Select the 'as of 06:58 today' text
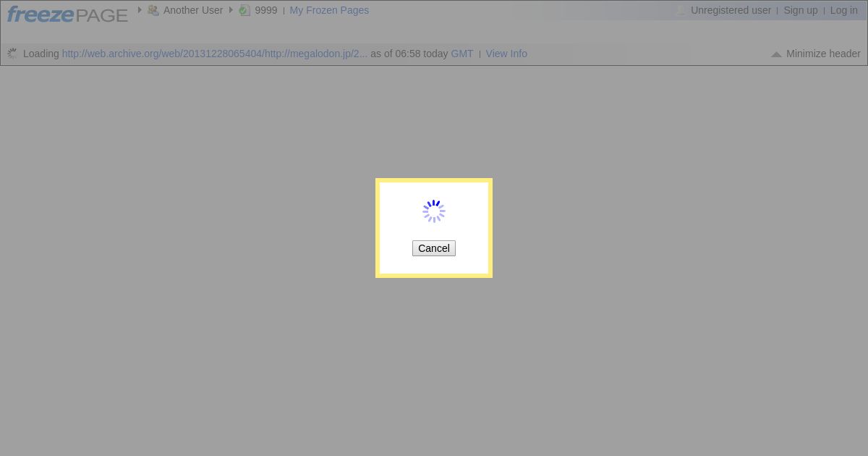The width and height of the screenshot is (868, 456). 409,54
